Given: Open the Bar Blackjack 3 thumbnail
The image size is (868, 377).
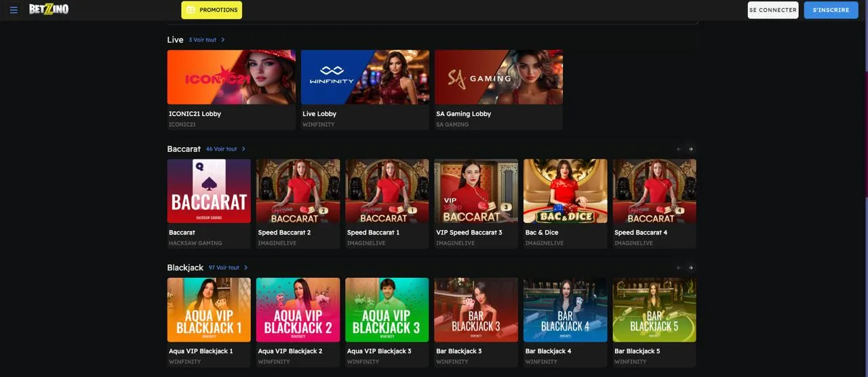Looking at the screenshot, I should (x=476, y=310).
